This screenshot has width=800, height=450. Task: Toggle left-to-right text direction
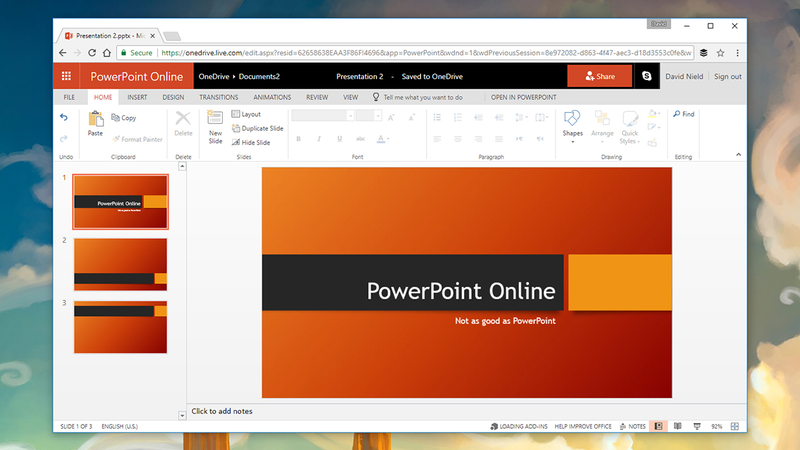click(x=519, y=139)
